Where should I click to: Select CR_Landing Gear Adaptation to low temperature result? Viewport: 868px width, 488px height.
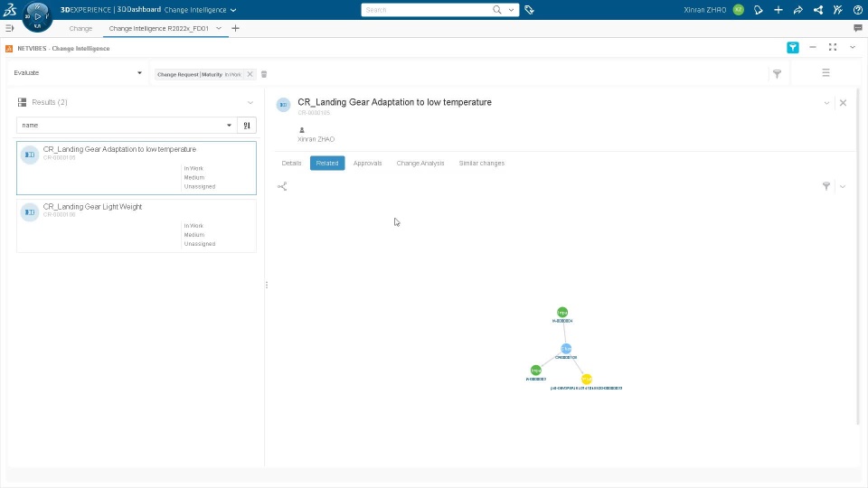click(x=137, y=168)
